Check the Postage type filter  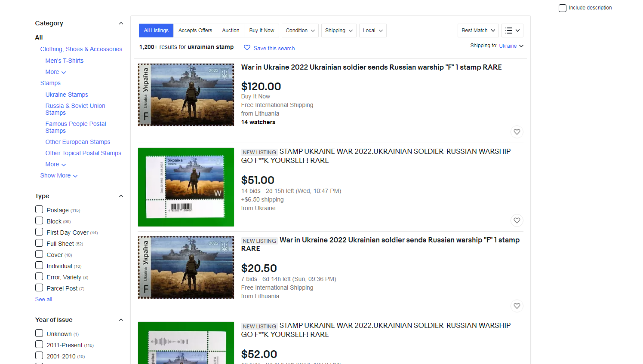(39, 210)
